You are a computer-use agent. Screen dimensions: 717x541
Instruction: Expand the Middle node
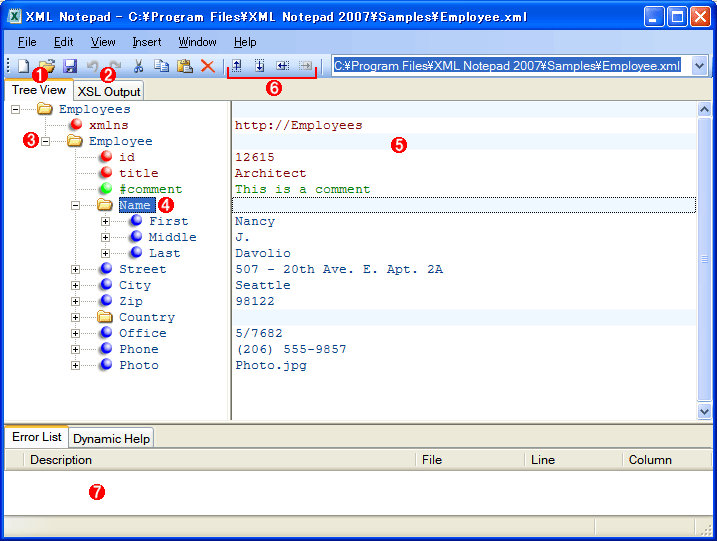click(105, 237)
